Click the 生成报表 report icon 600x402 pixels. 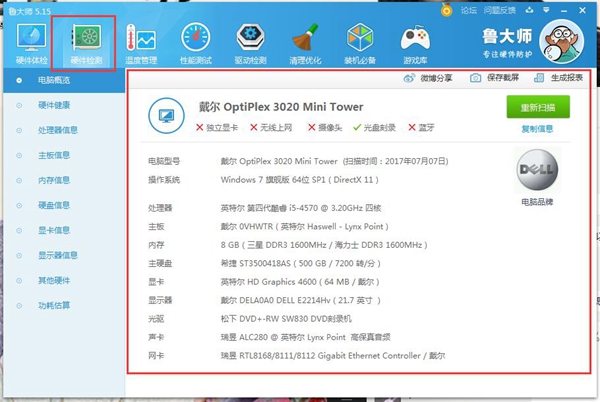coord(539,78)
